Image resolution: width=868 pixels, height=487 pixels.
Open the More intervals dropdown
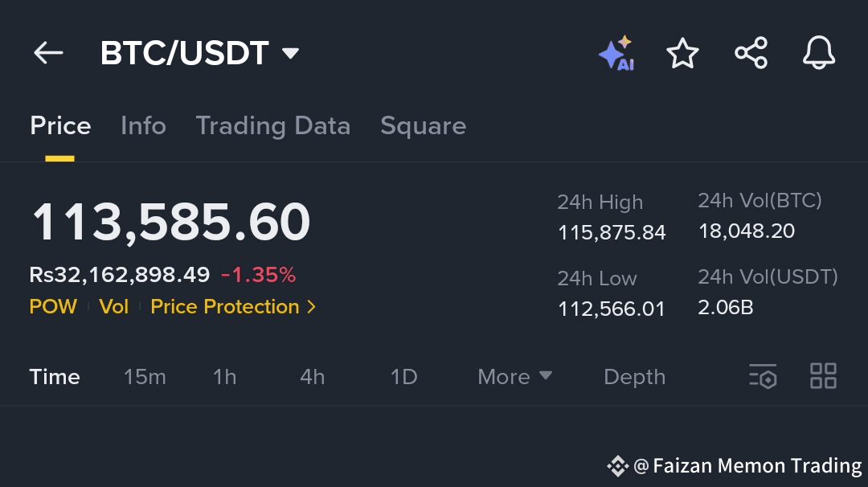point(514,377)
